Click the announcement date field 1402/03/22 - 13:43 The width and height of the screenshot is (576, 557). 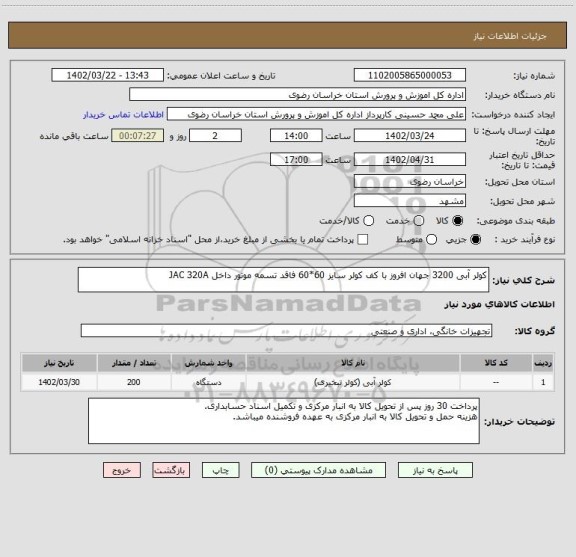tap(107, 75)
